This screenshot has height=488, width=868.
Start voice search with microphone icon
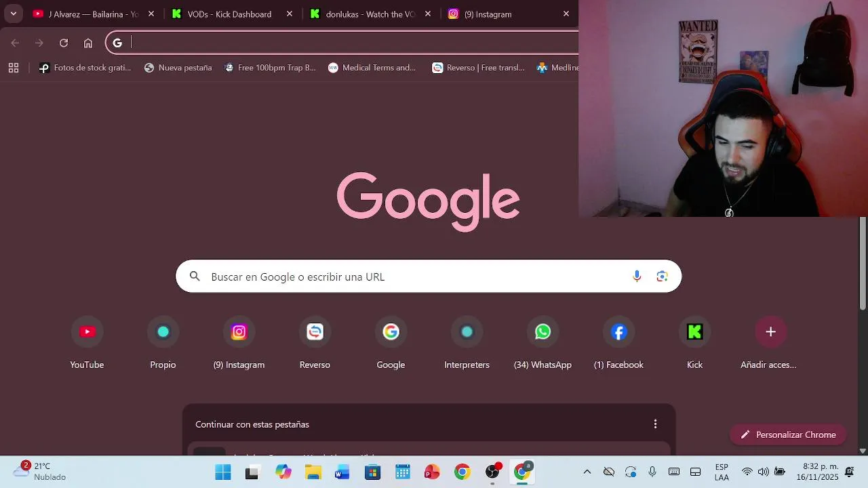(637, 277)
